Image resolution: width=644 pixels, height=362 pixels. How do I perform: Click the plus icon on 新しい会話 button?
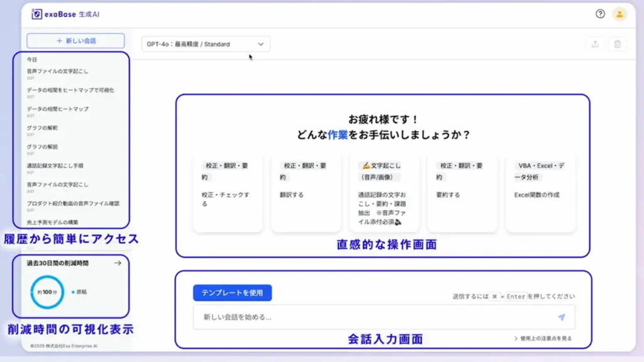coord(58,40)
